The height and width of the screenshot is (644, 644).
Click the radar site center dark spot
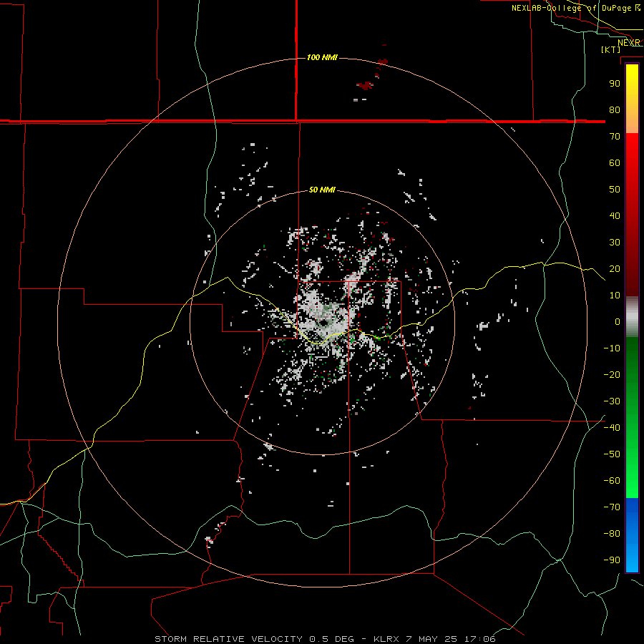coord(324,323)
